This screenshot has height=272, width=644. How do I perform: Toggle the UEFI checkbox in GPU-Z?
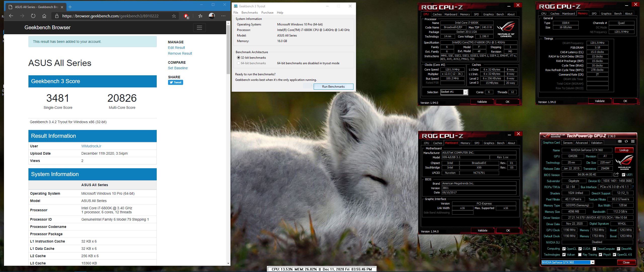(x=623, y=175)
